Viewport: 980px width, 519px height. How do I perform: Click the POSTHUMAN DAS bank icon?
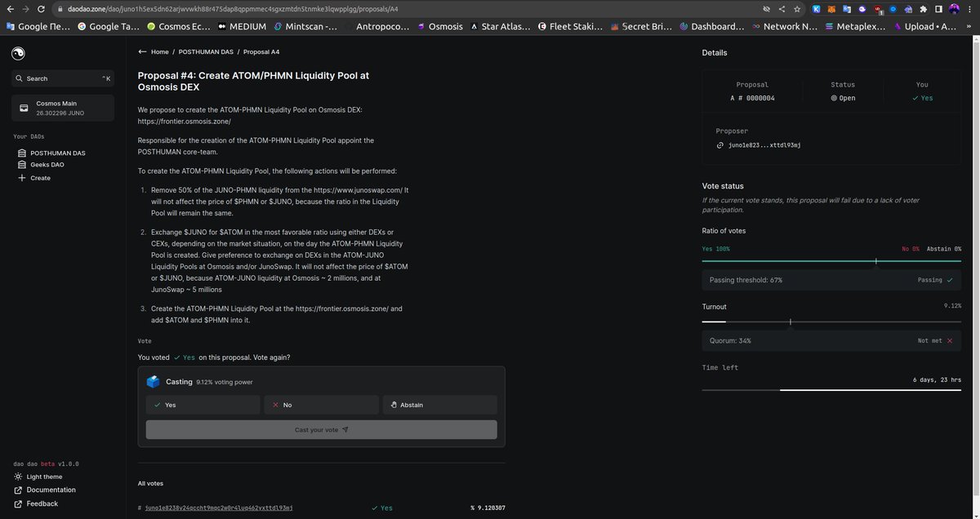coord(21,153)
